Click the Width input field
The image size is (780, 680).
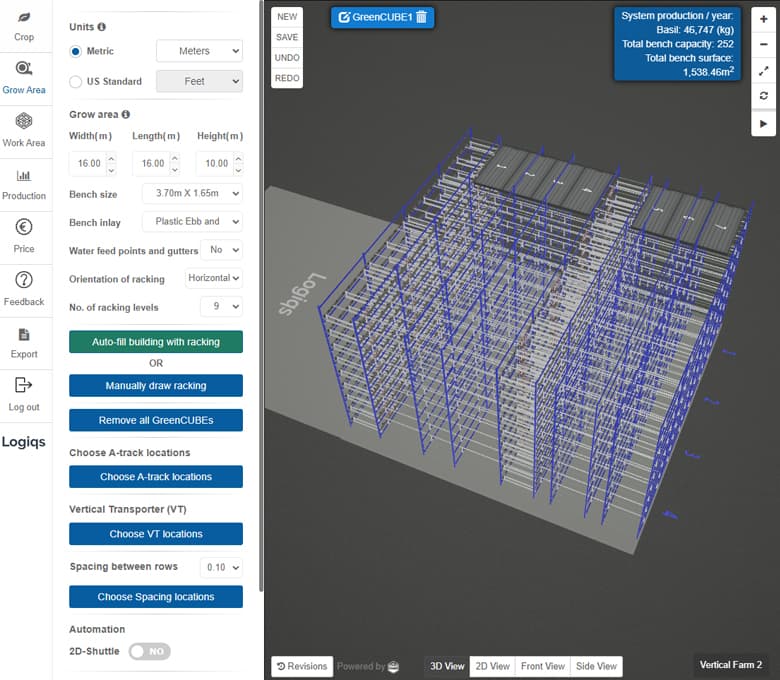87,163
